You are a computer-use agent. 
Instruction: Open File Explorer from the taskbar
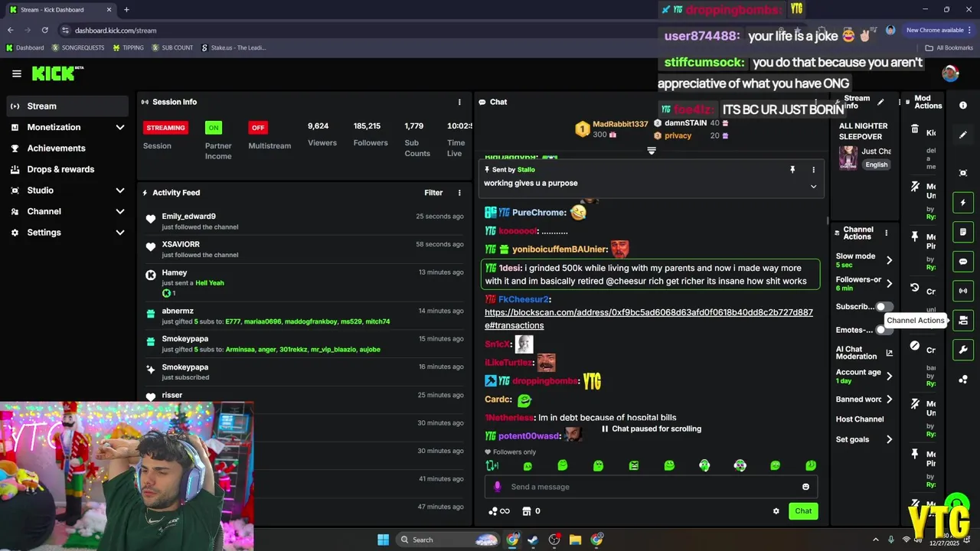[575, 540]
